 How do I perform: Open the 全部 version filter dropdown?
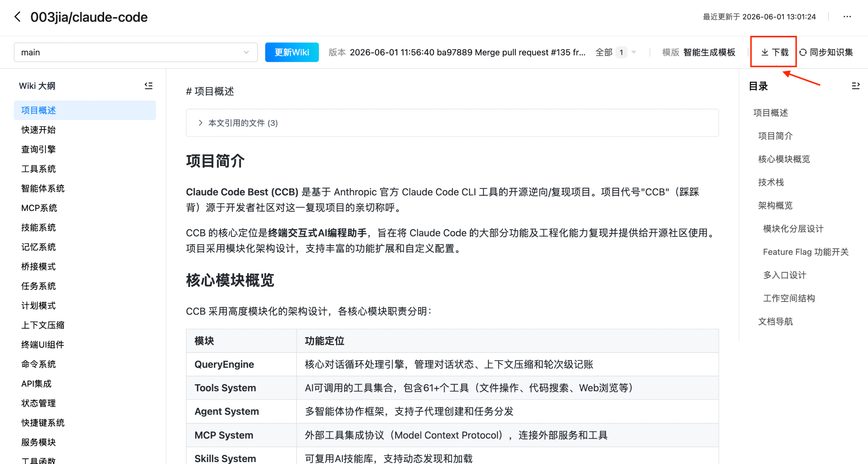615,52
